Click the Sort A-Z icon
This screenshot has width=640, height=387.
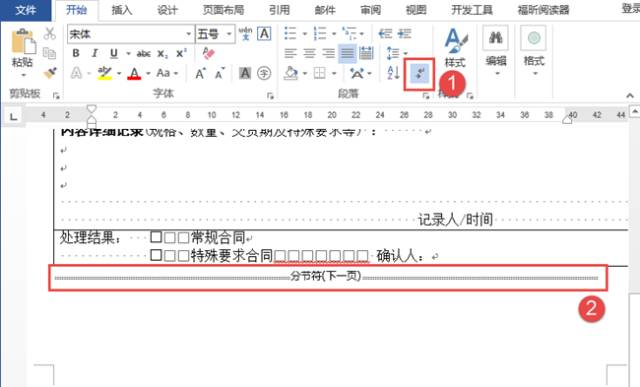point(393,73)
